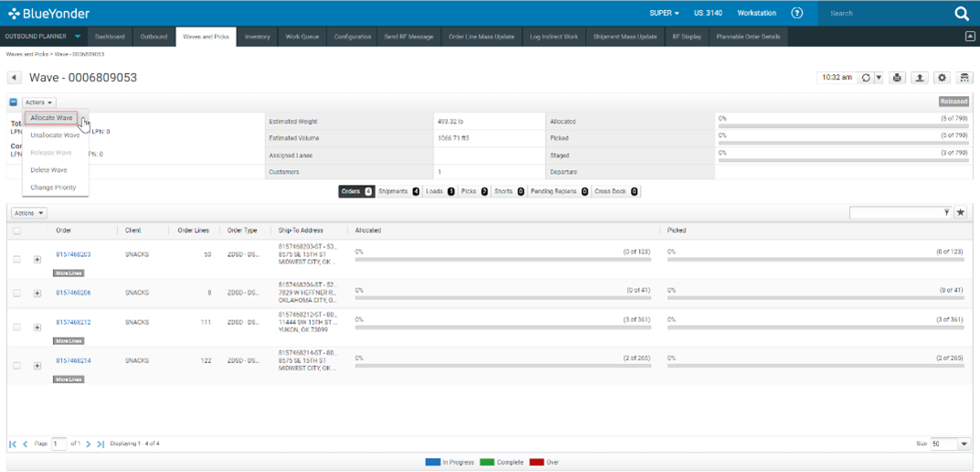Go to the first page of orders
The width and height of the screenshot is (980, 472).
coord(13,444)
